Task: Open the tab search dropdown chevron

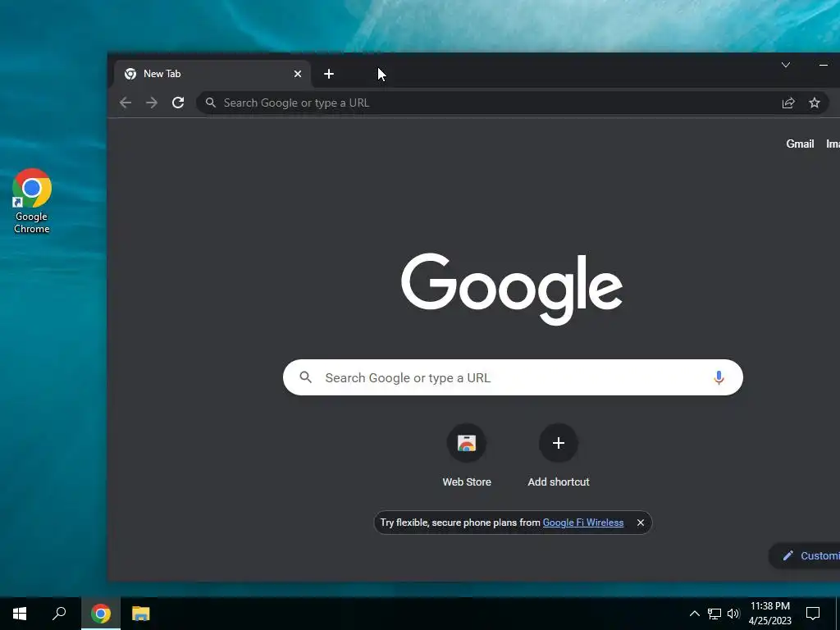Action: point(785,65)
